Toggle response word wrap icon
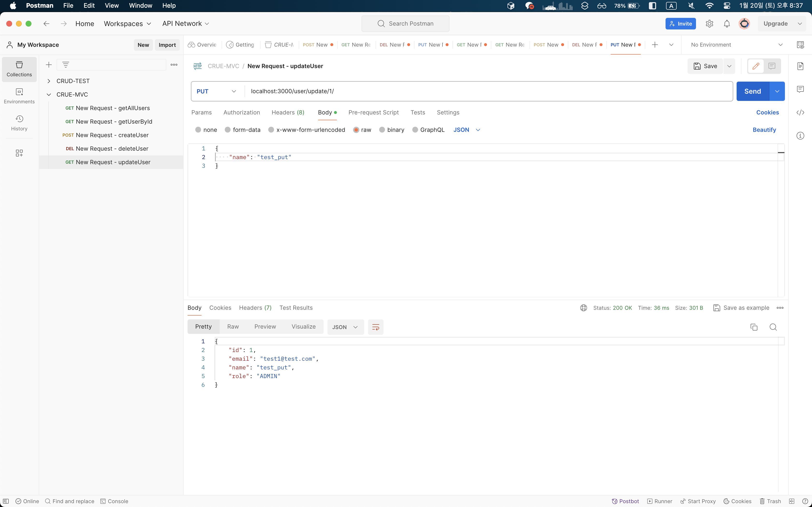Image resolution: width=812 pixels, height=507 pixels. pyautogui.click(x=376, y=327)
